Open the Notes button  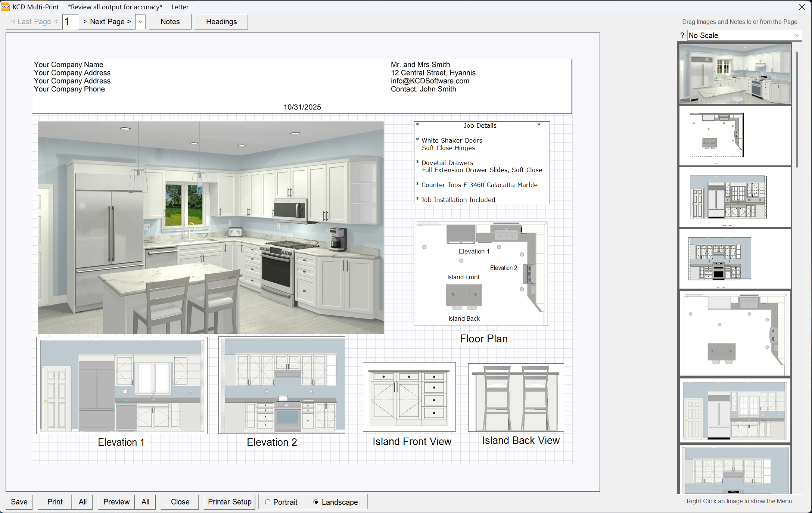(x=170, y=22)
